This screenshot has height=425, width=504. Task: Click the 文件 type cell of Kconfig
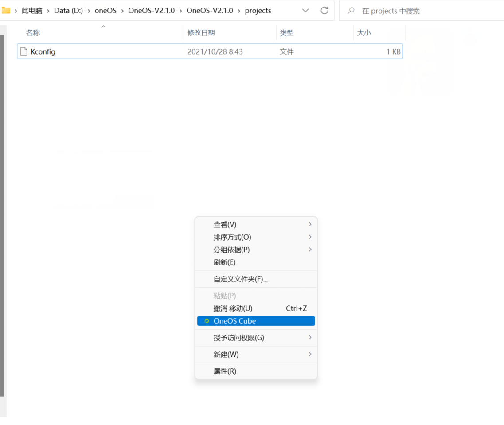(x=286, y=52)
